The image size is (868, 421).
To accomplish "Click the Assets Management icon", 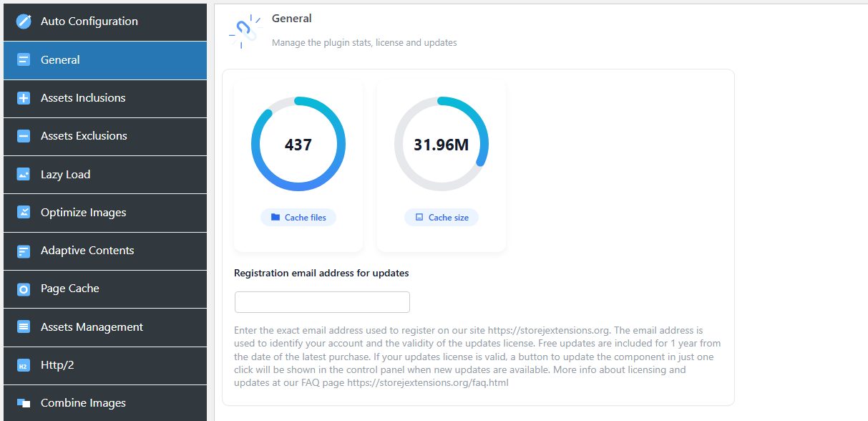I will [22, 327].
